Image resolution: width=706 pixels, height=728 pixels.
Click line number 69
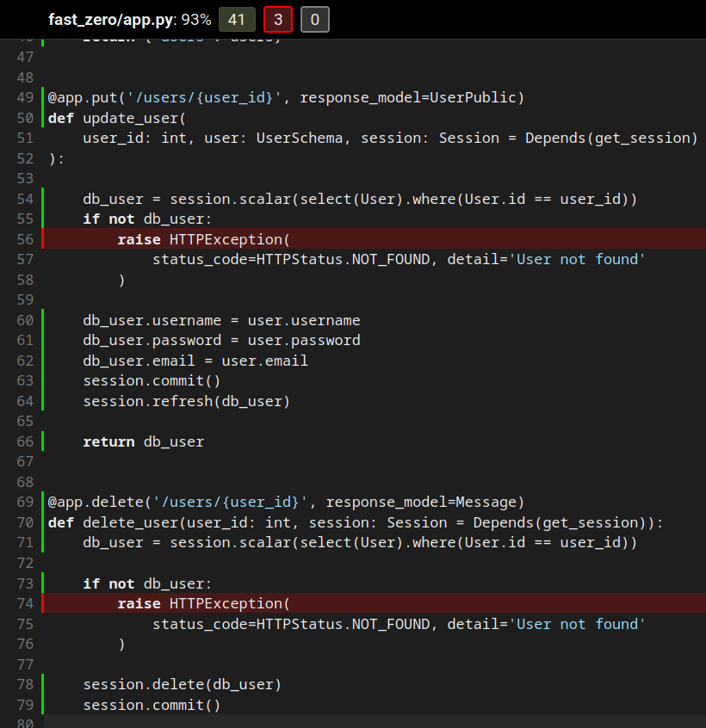tap(24, 503)
